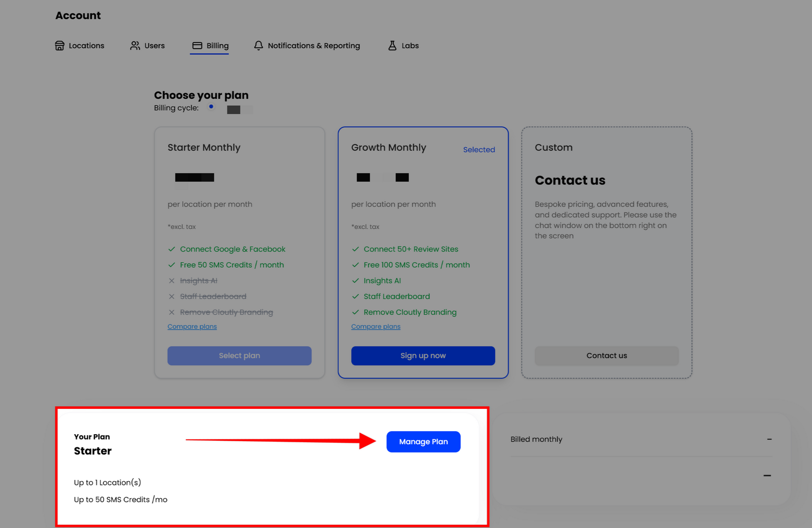The width and height of the screenshot is (812, 528).
Task: Open the Notifications & Reporting tab
Action: pos(313,46)
